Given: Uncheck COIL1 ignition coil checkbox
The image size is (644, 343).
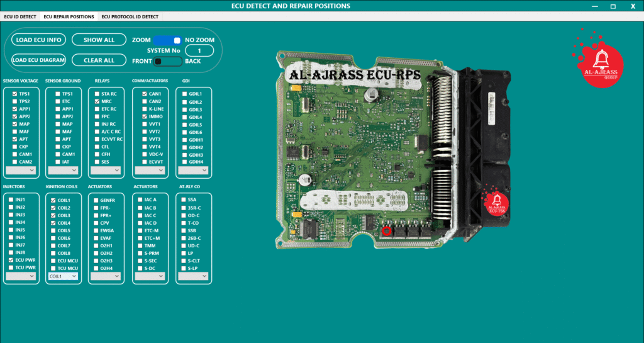Looking at the screenshot, I should pyautogui.click(x=53, y=200).
